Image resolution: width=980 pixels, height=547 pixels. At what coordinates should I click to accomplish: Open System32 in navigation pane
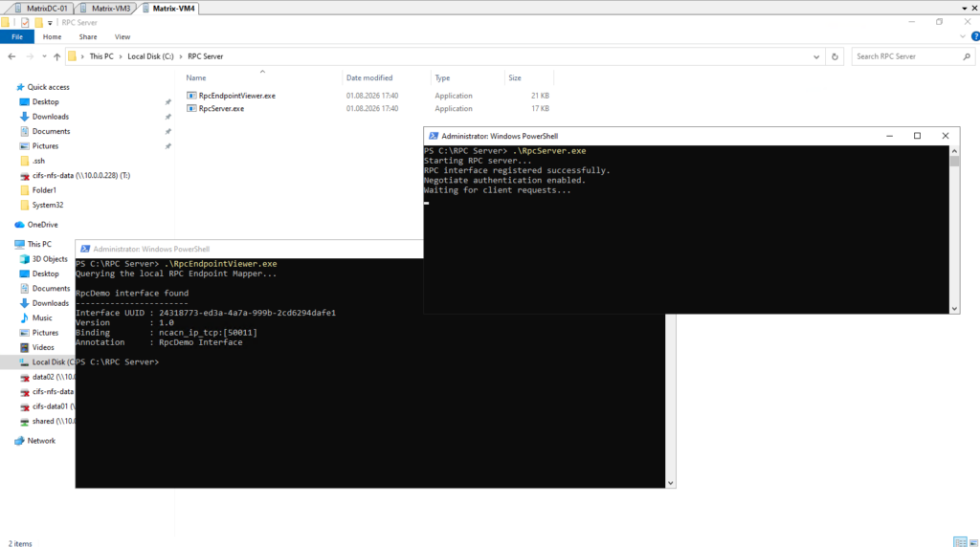[x=48, y=205]
